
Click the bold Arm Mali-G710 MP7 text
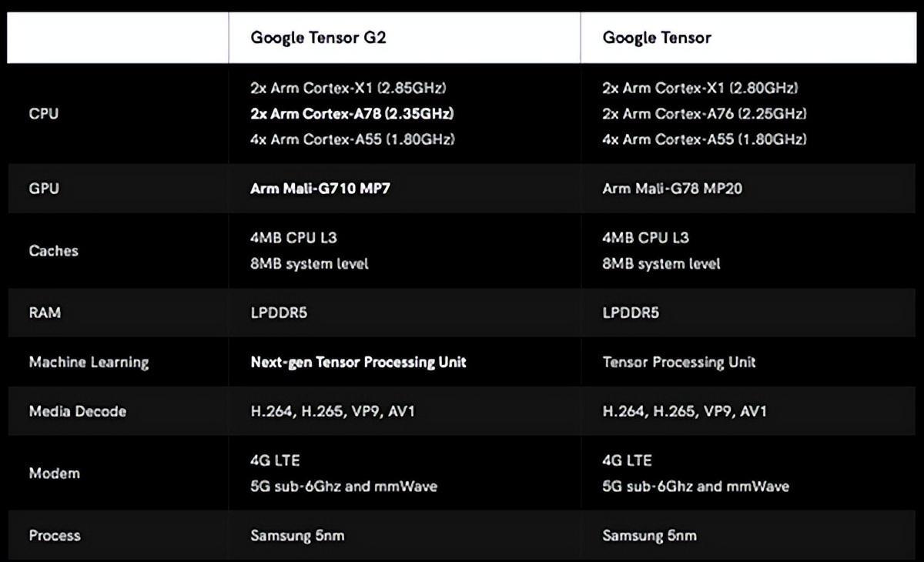pos(320,188)
